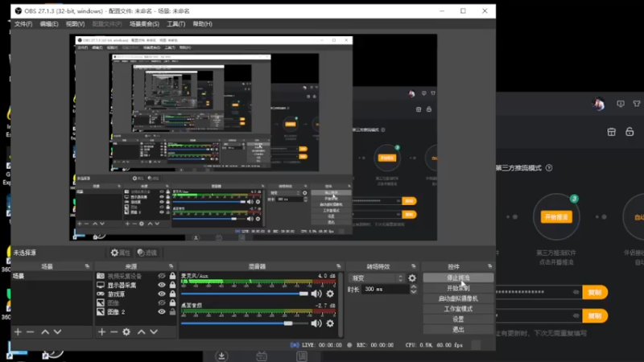
Task: Add a new scene with plus icon
Action: 18,331
